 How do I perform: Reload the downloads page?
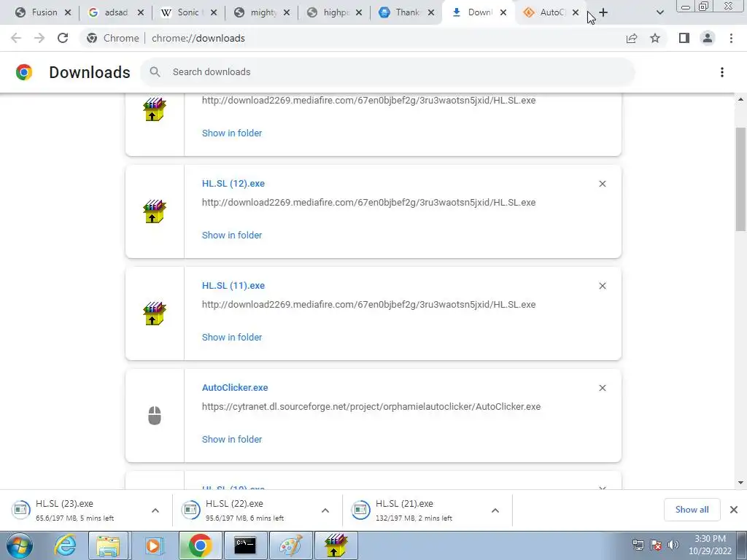click(63, 38)
